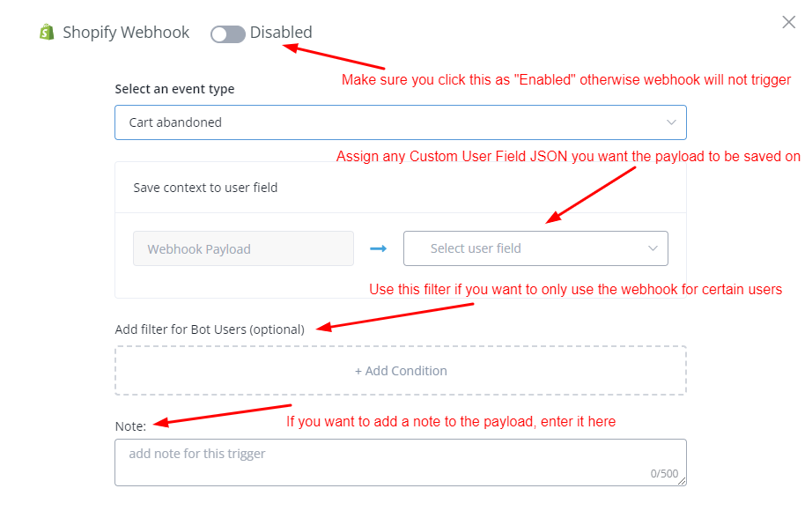This screenshot has width=812, height=518.
Task: Enable the Shopify Webhook toggle switch
Action: 228,34
